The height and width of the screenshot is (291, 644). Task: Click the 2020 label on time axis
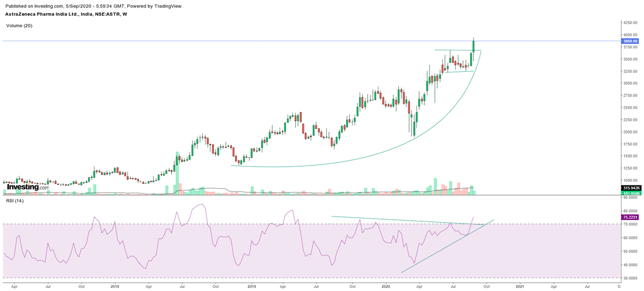385,287
